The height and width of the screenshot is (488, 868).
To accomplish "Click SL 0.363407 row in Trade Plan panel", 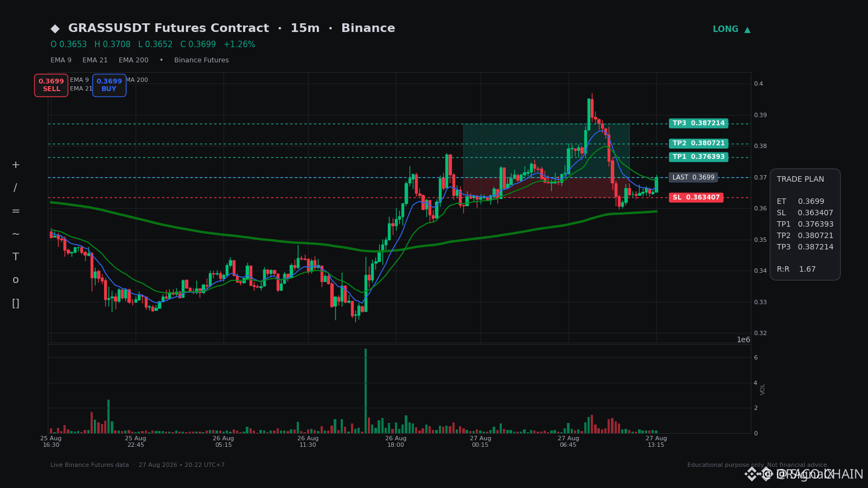I will click(x=805, y=213).
